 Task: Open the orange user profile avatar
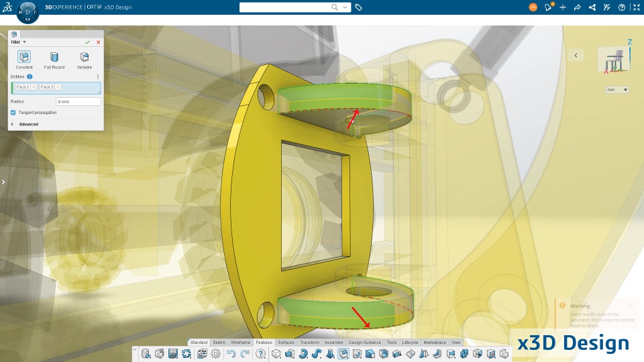pyautogui.click(x=533, y=7)
